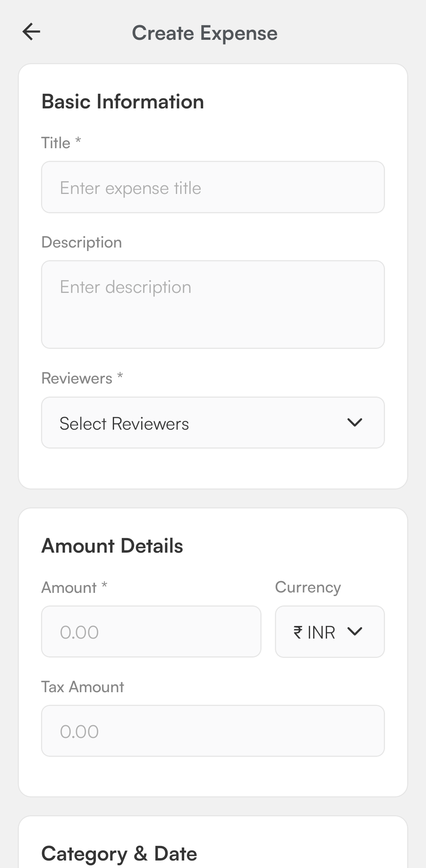Tap the Category & Date section heading
426x868 pixels.
[119, 854]
